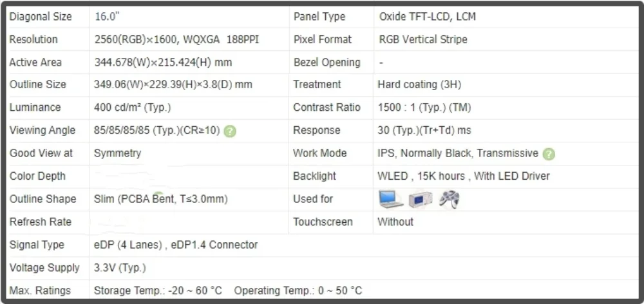Select the value 16.0"
644x304 pixels.
107,17
